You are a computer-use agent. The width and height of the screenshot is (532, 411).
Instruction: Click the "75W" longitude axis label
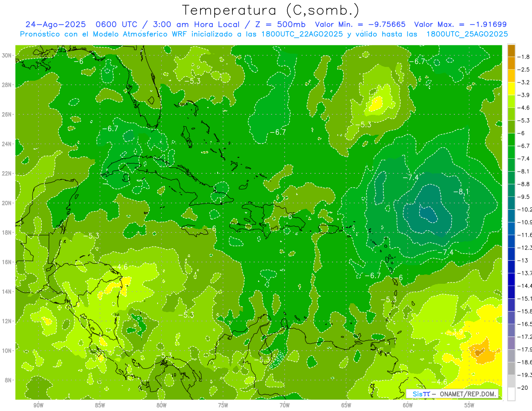coord(223,405)
